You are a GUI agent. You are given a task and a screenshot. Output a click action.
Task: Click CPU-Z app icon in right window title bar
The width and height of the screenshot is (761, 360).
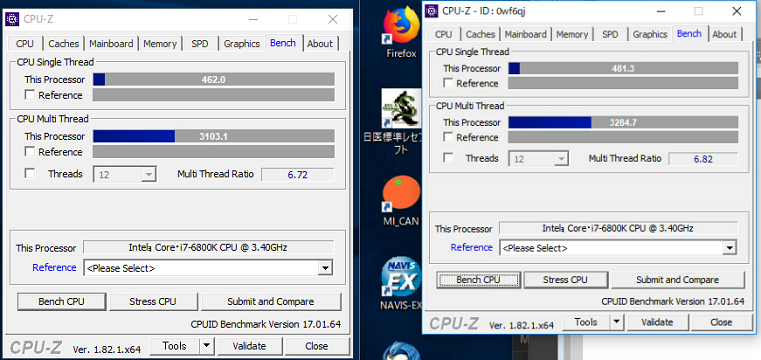pyautogui.click(x=431, y=11)
